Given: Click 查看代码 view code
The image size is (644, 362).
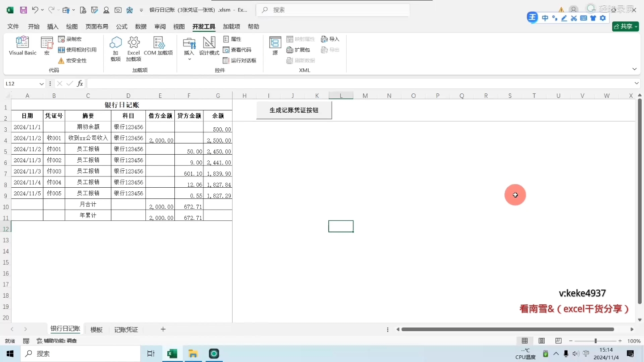Looking at the screenshot, I should click(x=237, y=50).
